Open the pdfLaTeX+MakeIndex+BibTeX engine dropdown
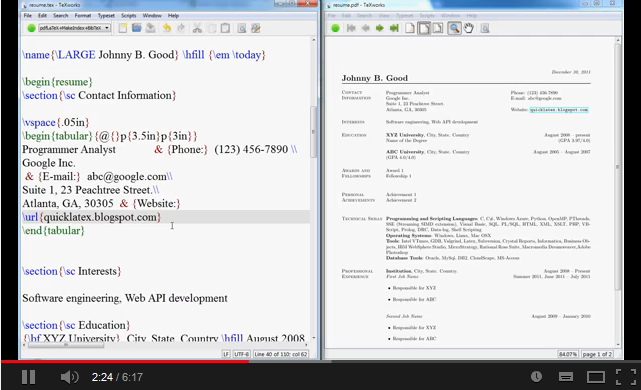 click(74, 28)
